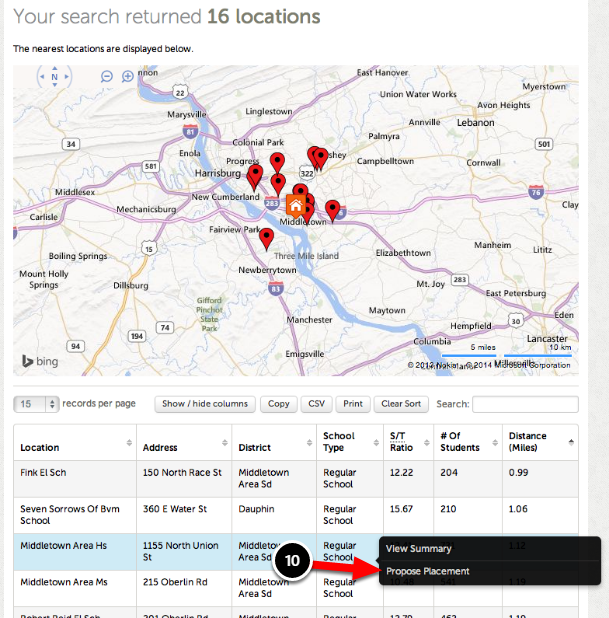Click address 360 E Water St
609x618 pixels.
(x=175, y=509)
